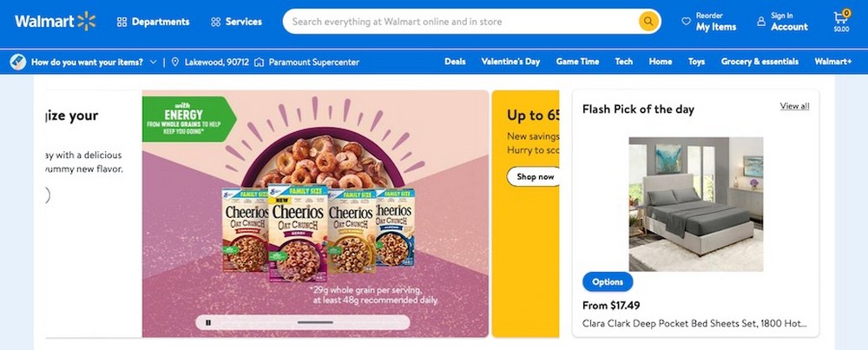This screenshot has height=350, width=868.
Task: Pause the Cheerios carousel banner
Action: 207,322
